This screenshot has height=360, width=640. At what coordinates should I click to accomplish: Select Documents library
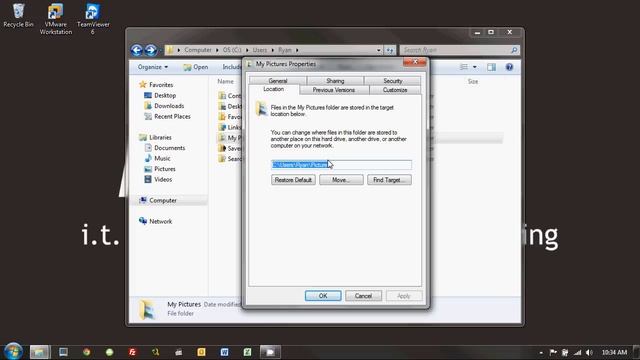[x=169, y=148]
